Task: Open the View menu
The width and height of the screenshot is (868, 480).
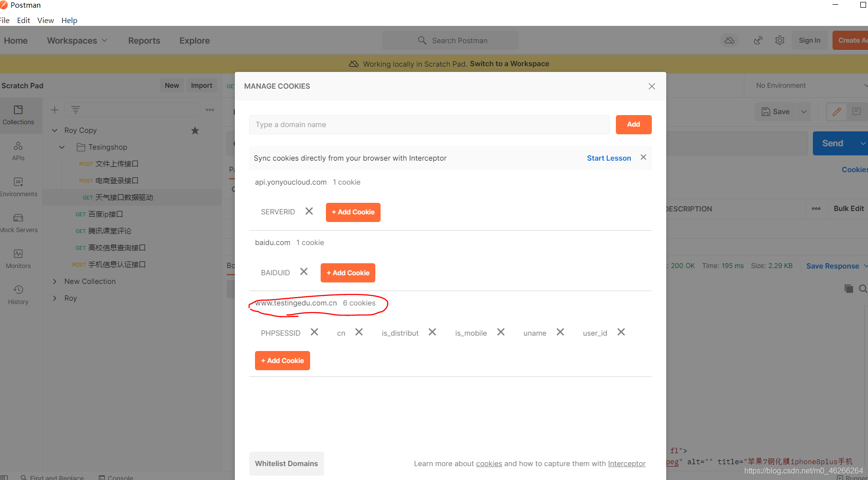Action: (46, 20)
